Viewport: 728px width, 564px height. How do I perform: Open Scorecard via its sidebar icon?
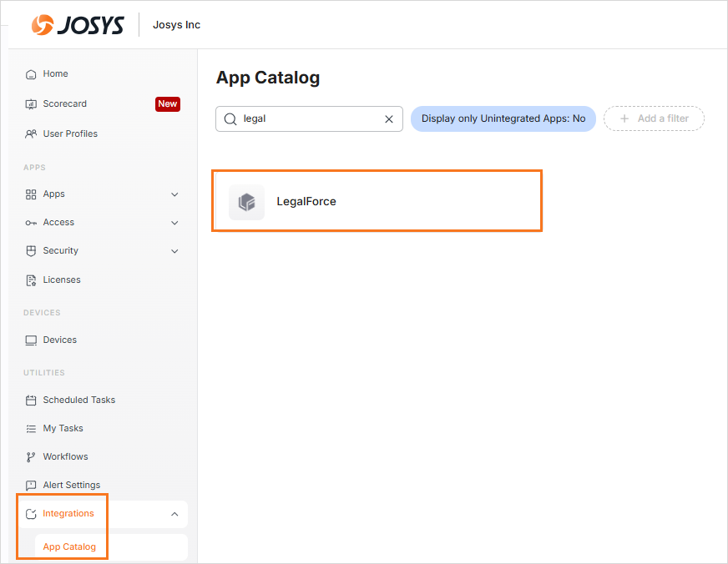[x=31, y=104]
